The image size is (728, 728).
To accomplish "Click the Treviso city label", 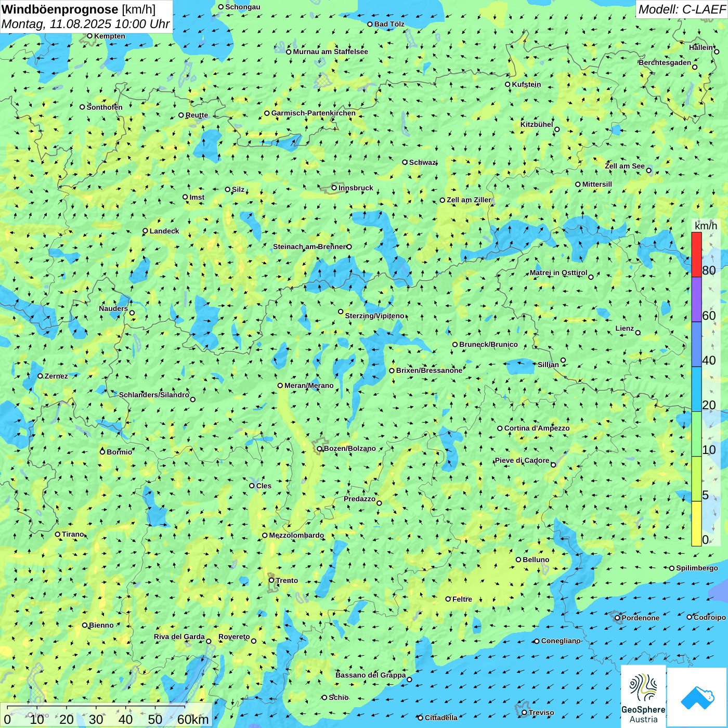I will 541,712.
